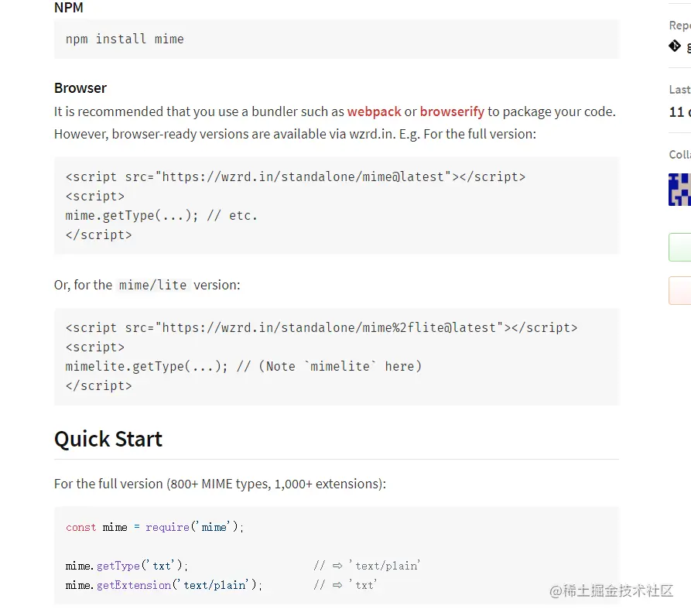Open the blue pixelated collaborator avatar
This screenshot has width=691, height=616.
click(x=679, y=190)
